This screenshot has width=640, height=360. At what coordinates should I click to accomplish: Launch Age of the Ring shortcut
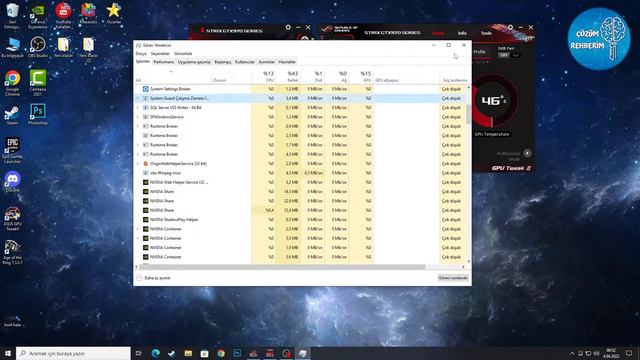pos(12,252)
